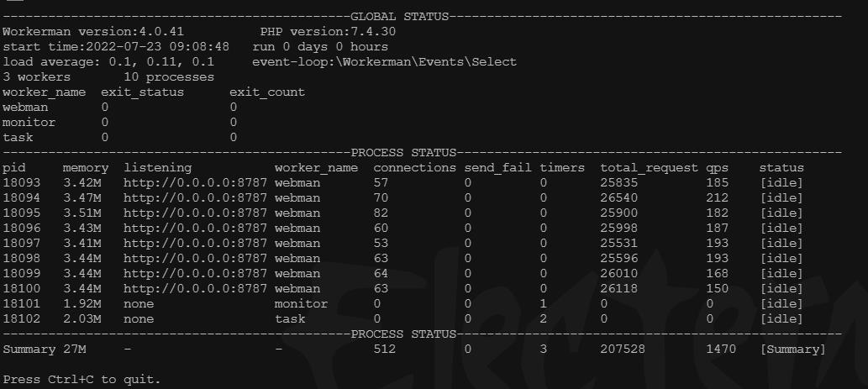Select memory value 3.47M for pid 18094
Viewport: 868px width, 389px height.
[82, 197]
